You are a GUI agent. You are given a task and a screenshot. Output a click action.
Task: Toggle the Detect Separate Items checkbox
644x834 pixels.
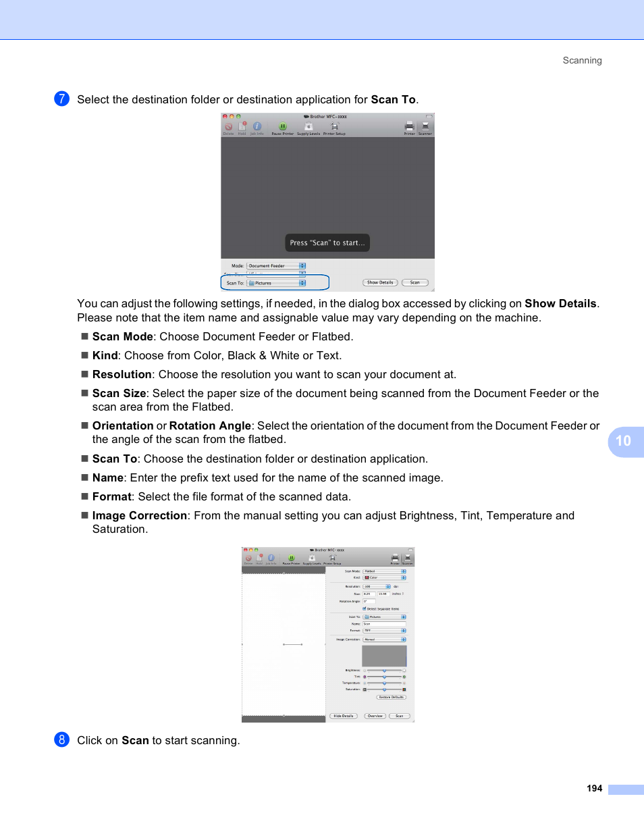(x=365, y=608)
